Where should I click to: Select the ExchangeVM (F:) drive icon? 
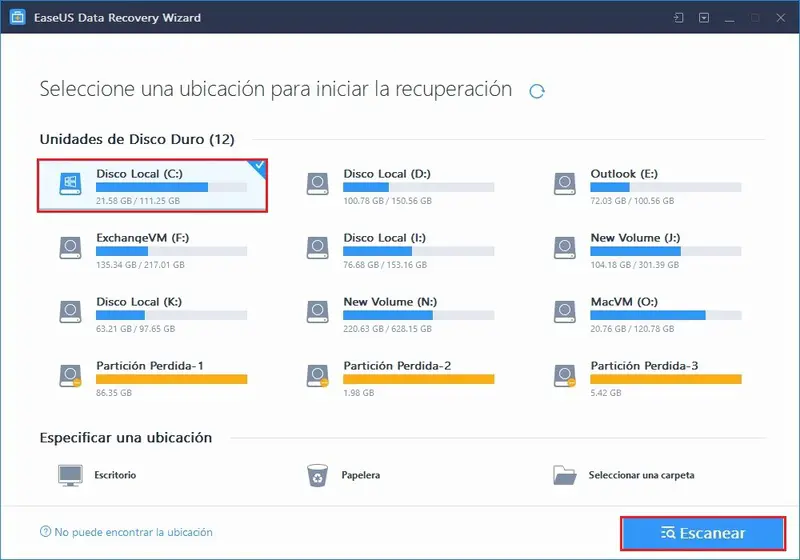pyautogui.click(x=70, y=248)
